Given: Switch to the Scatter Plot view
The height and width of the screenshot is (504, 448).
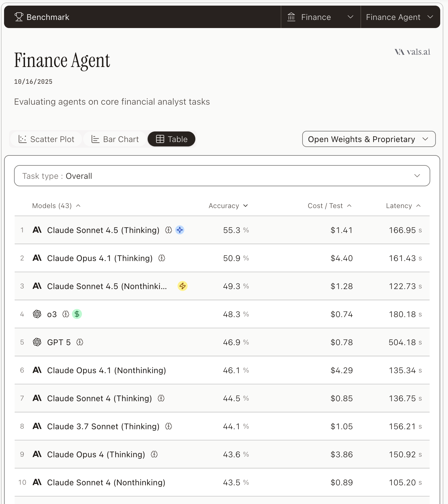Looking at the screenshot, I should pos(46,139).
